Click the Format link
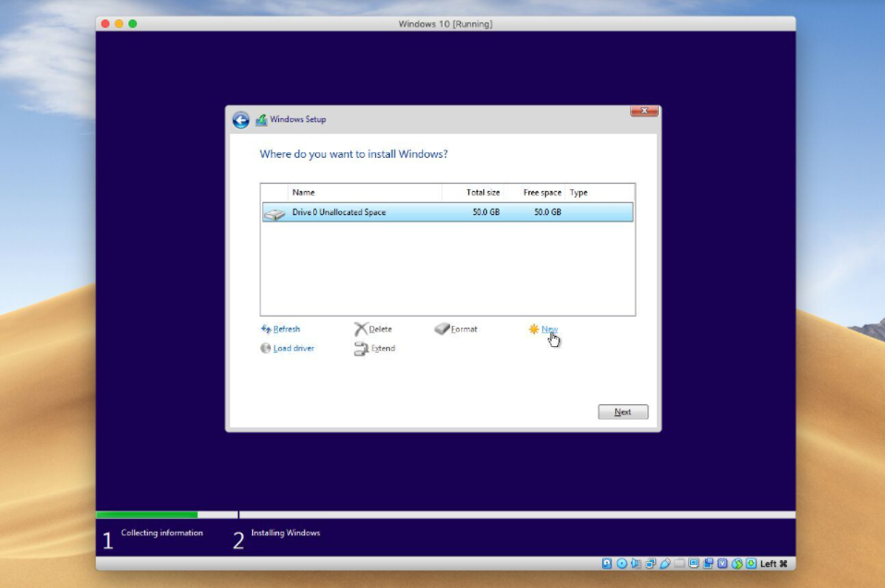This screenshot has width=885, height=588. click(464, 330)
